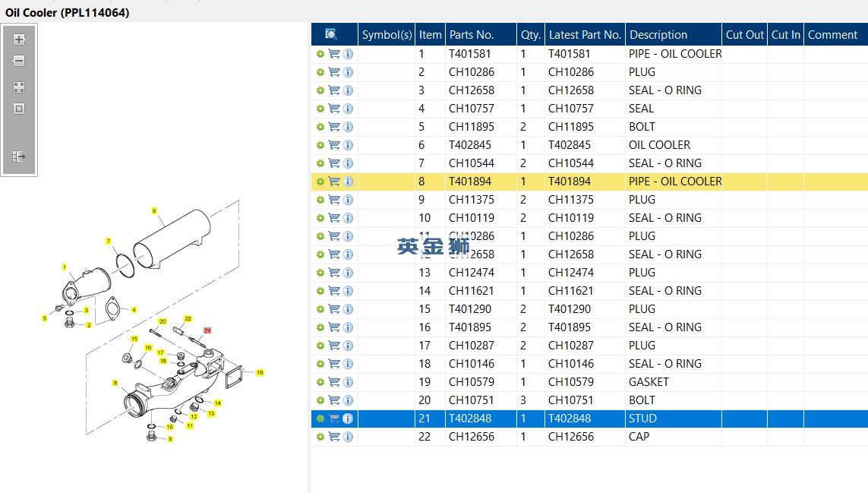Select the SEAL description for item 4
This screenshot has height=493, width=868.
641,109
